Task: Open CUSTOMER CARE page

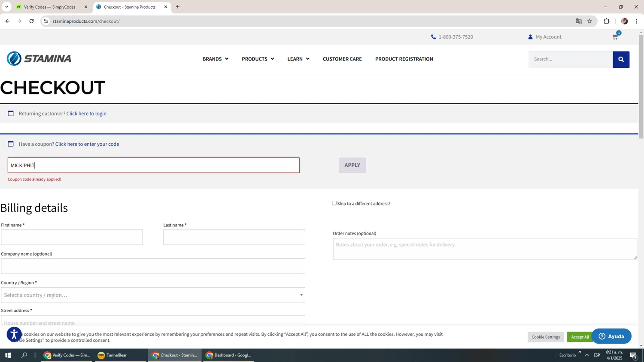Action: click(x=342, y=59)
